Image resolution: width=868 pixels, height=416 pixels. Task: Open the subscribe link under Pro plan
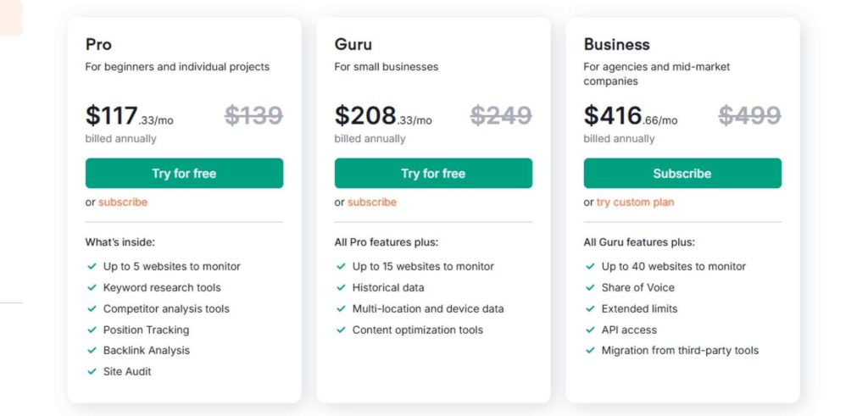[123, 202]
